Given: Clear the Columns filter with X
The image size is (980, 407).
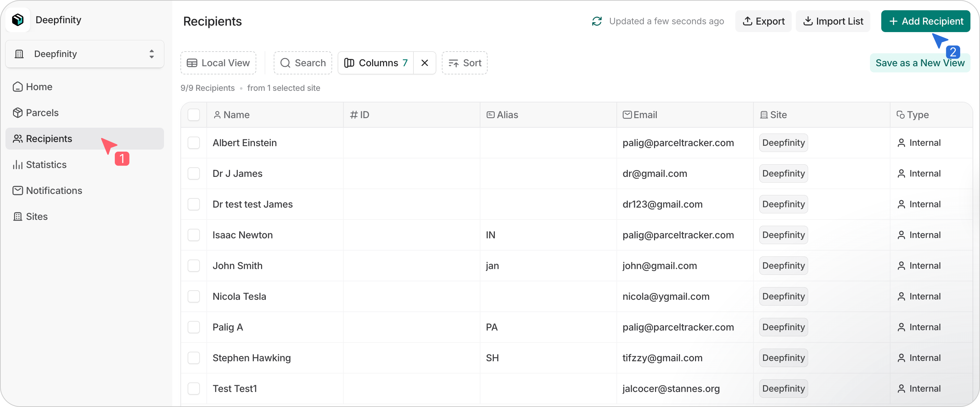Looking at the screenshot, I should [x=425, y=63].
